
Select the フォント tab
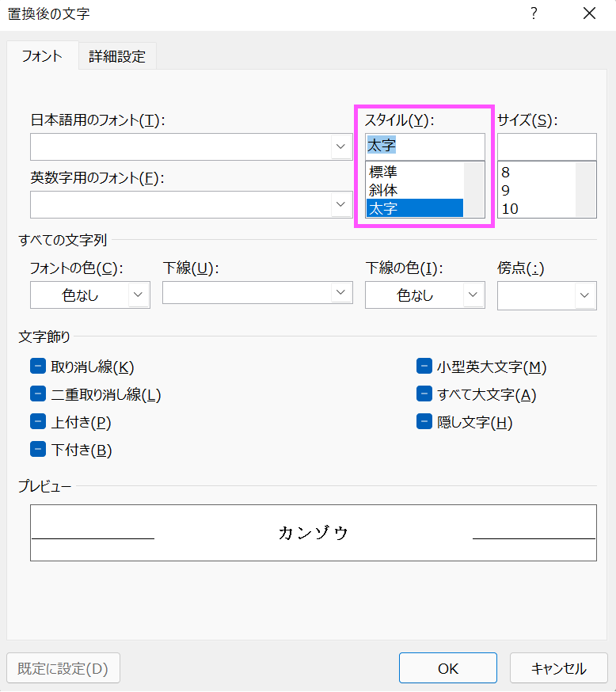[43, 55]
